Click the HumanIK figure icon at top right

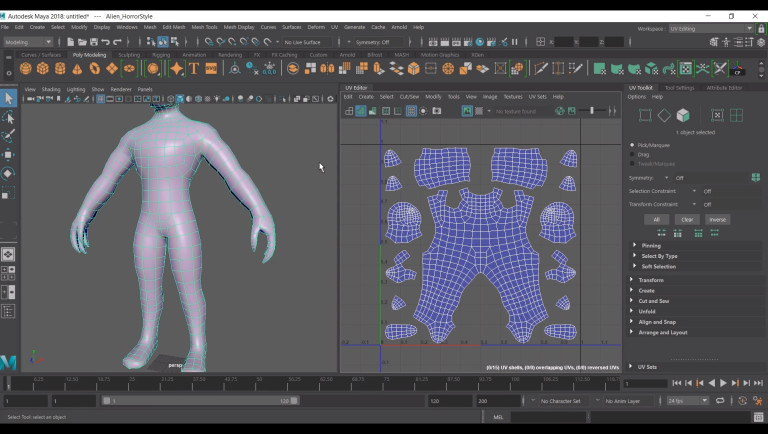pos(726,42)
